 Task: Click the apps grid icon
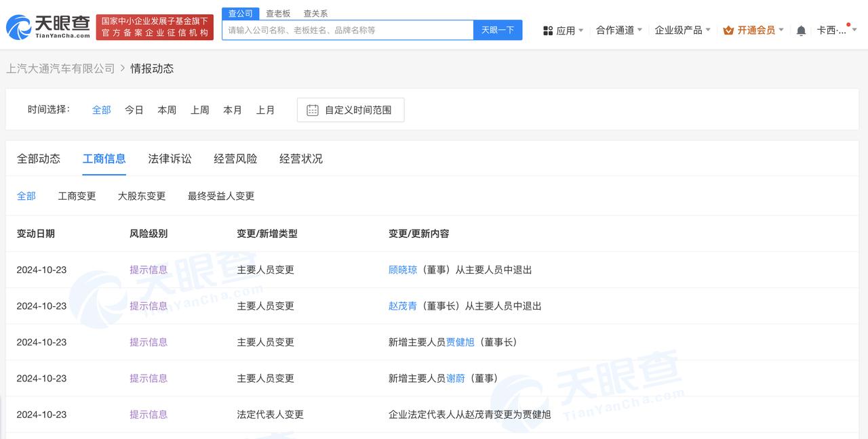pos(548,30)
